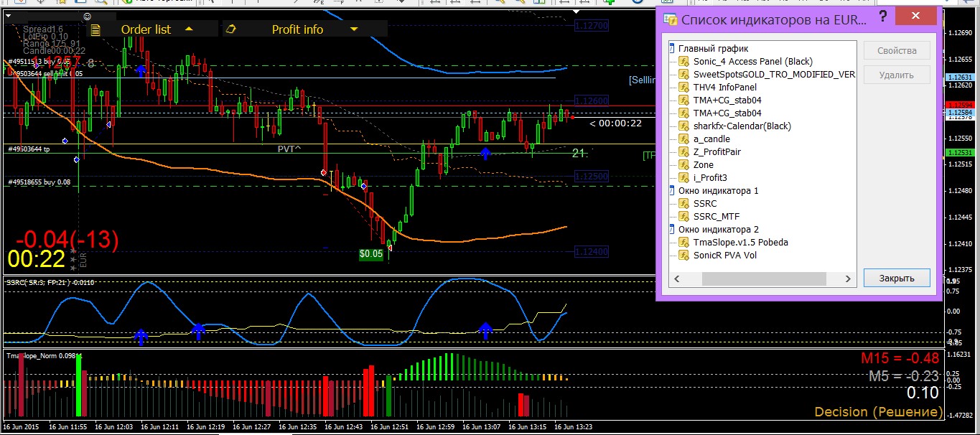
Task: Select the Окно индикатора 1 node
Action: [718, 191]
